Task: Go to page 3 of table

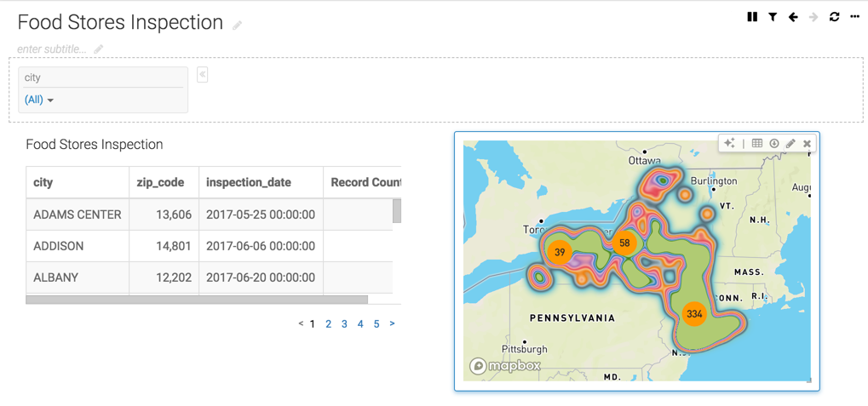Action: coord(344,324)
